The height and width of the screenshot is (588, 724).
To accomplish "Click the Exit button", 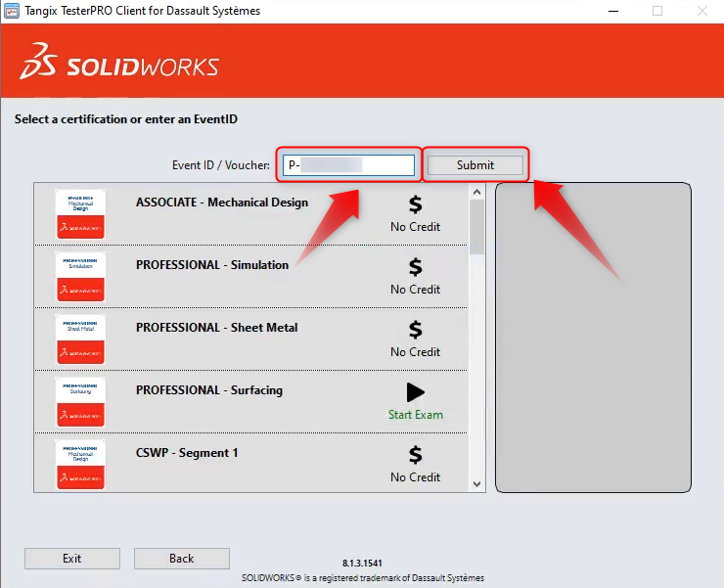I will [72, 559].
